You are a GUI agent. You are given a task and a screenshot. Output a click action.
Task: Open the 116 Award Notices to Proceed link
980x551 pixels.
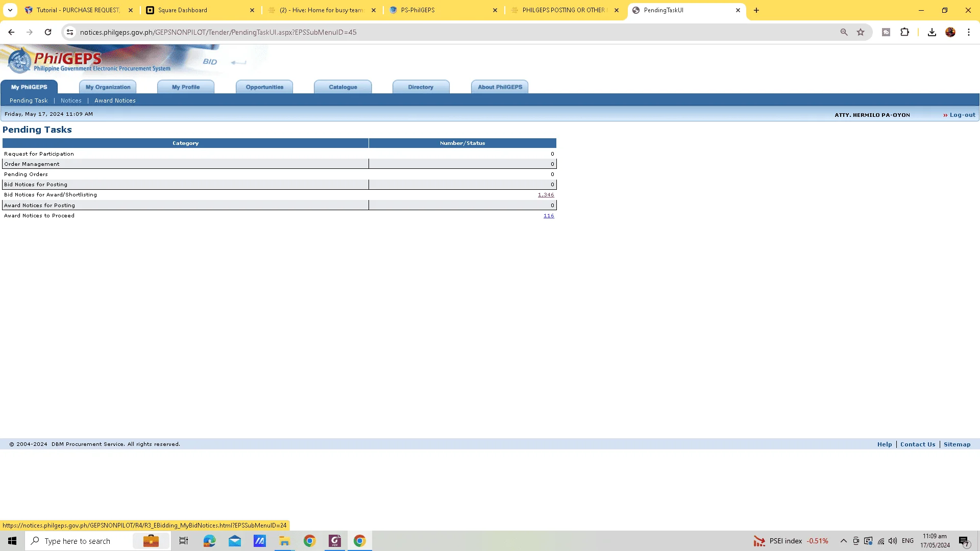(x=549, y=216)
